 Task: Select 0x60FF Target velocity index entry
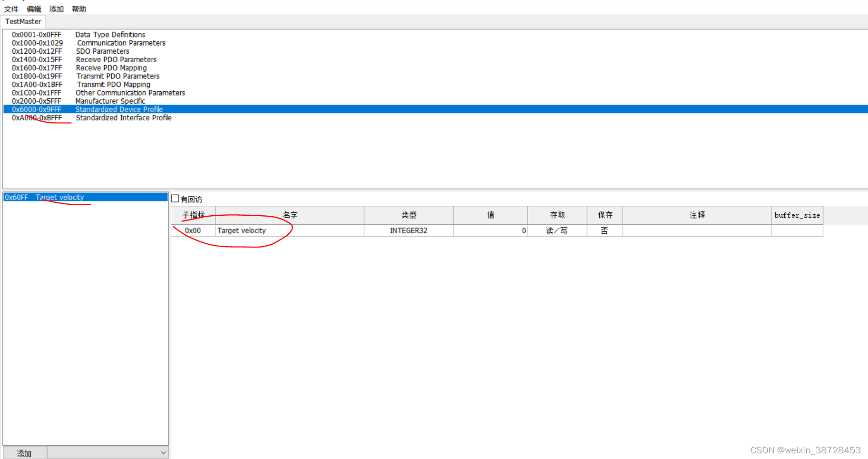(86, 197)
